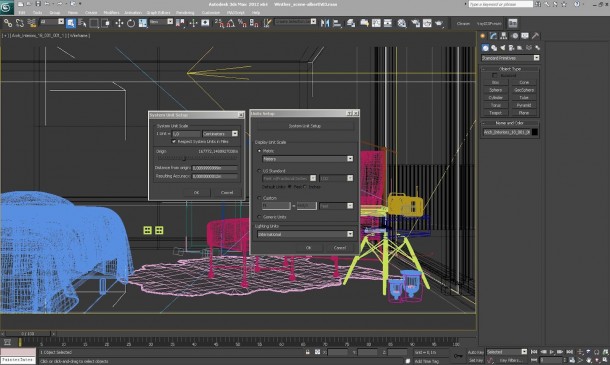
Task: Activate the Select and Move tool
Action: coord(119,23)
